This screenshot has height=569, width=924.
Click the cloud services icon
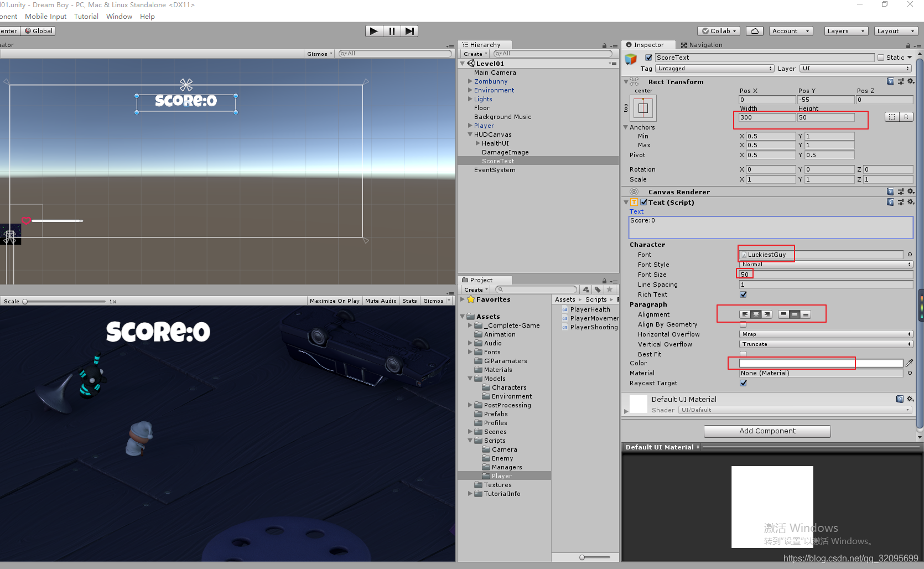(x=755, y=31)
